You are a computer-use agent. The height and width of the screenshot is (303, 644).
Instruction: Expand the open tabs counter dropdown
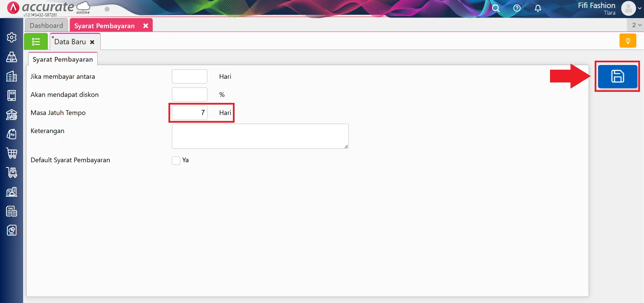click(636, 25)
